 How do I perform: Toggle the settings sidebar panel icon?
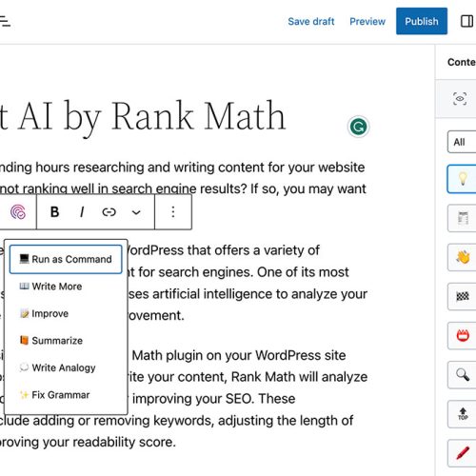pos(466,21)
